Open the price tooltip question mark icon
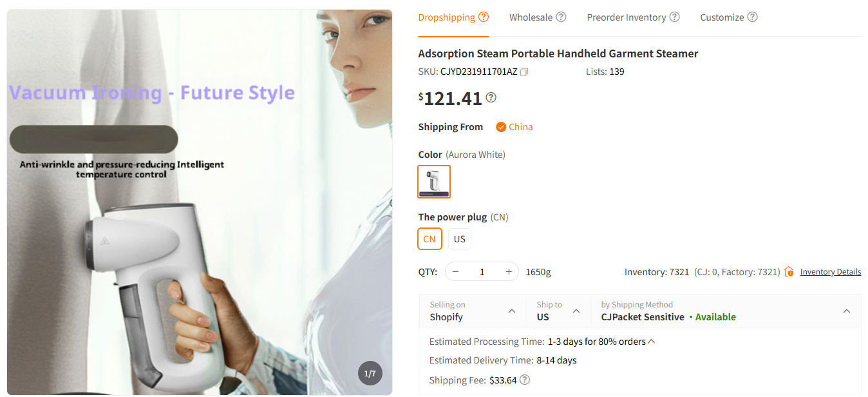 coord(490,97)
